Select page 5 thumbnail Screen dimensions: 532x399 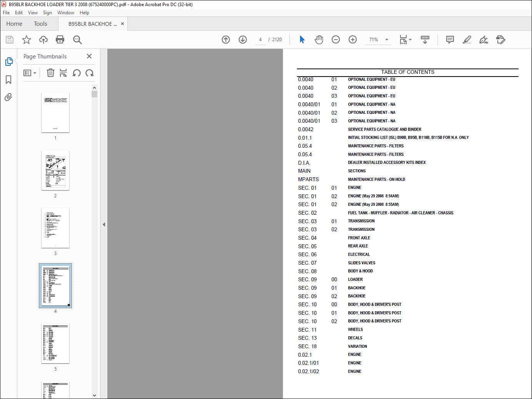point(55,343)
